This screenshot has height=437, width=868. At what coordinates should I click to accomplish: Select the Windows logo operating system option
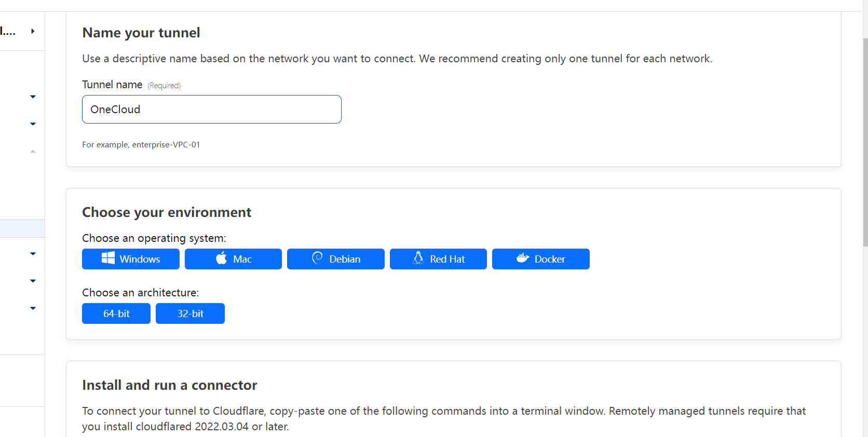pyautogui.click(x=130, y=259)
